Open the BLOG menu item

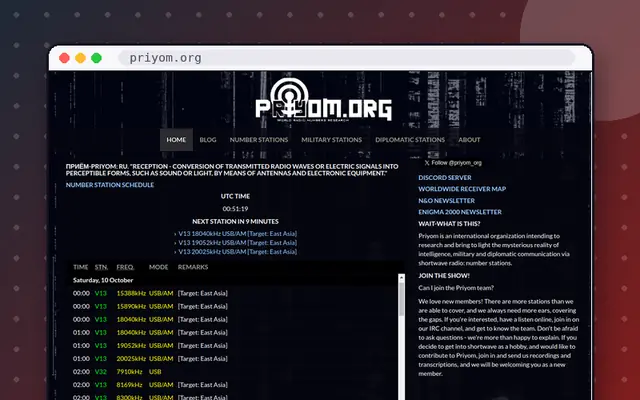(208, 140)
